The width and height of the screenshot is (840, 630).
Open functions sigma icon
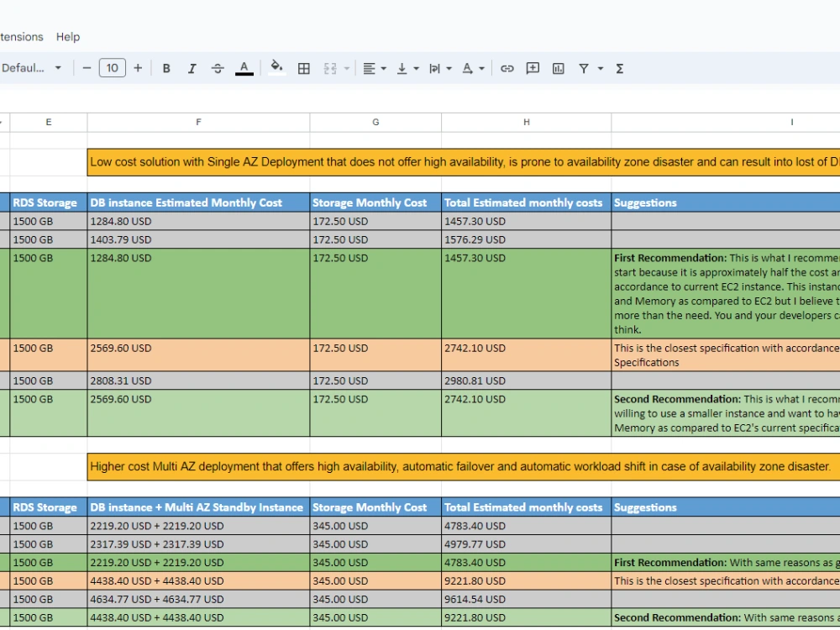(x=619, y=69)
